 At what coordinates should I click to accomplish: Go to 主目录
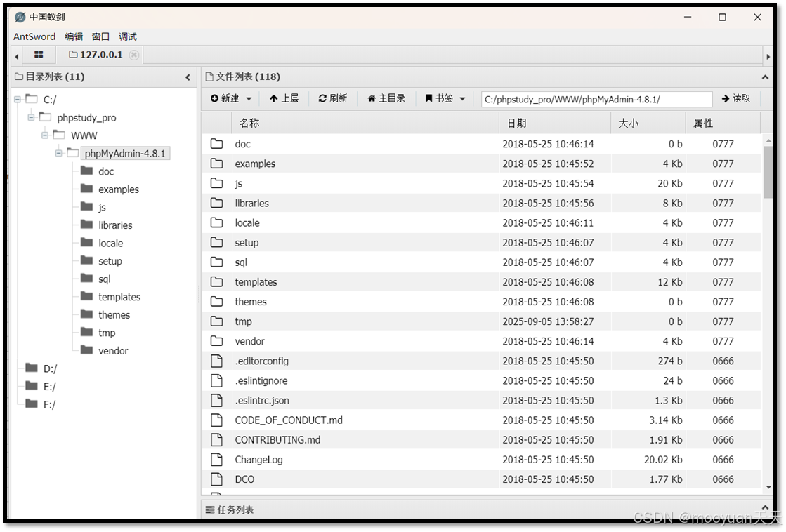[x=386, y=99]
